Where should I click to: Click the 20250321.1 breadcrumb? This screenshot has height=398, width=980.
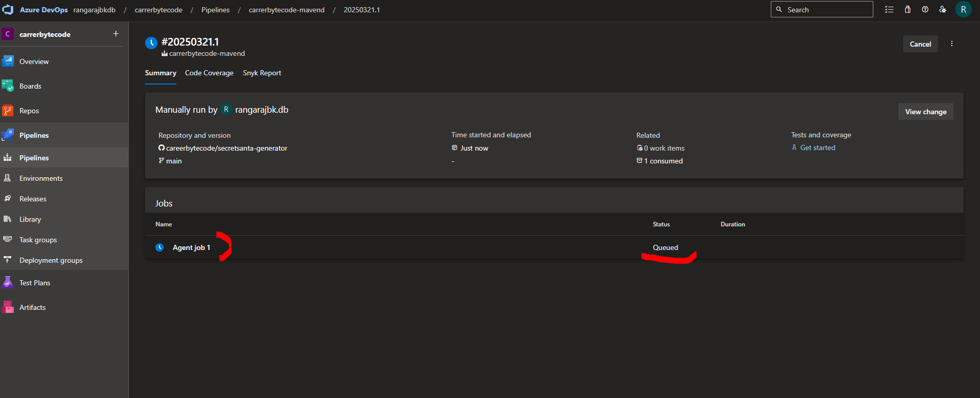[362, 10]
